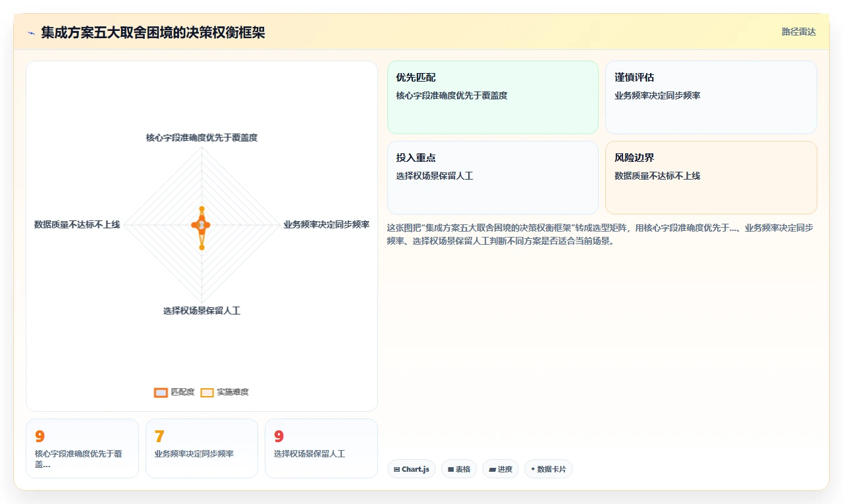Click the 表格 tag icon

coord(450,470)
